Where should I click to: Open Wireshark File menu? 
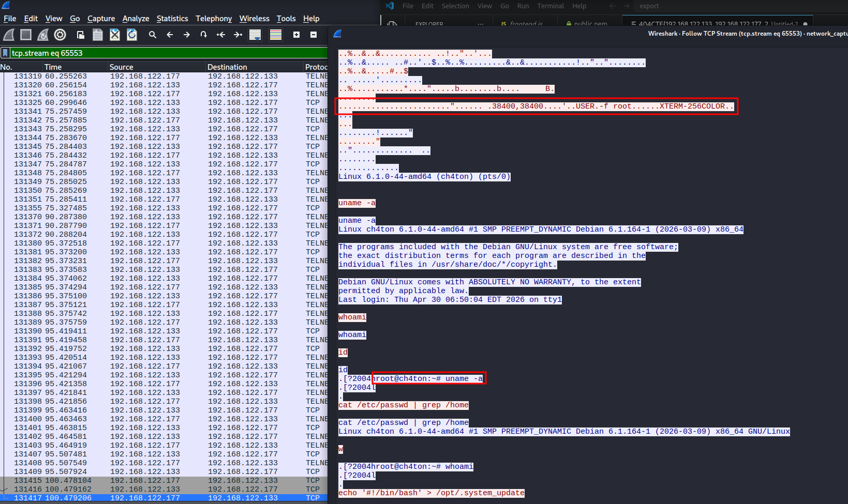point(10,19)
